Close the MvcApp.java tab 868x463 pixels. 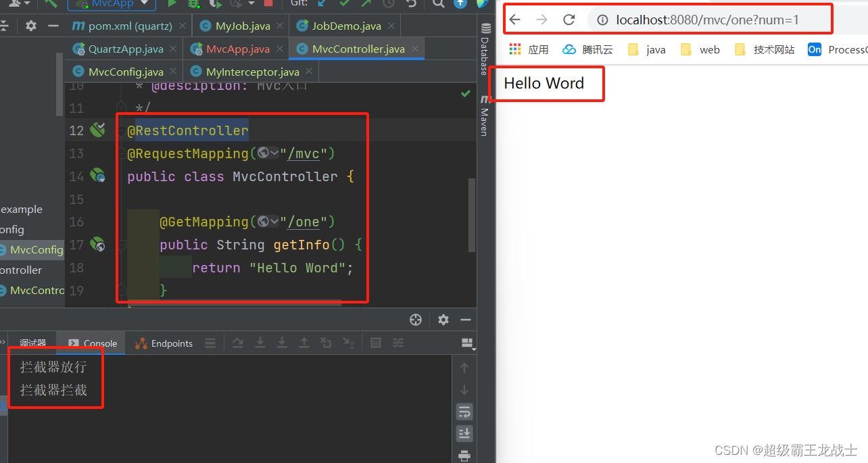pyautogui.click(x=281, y=49)
